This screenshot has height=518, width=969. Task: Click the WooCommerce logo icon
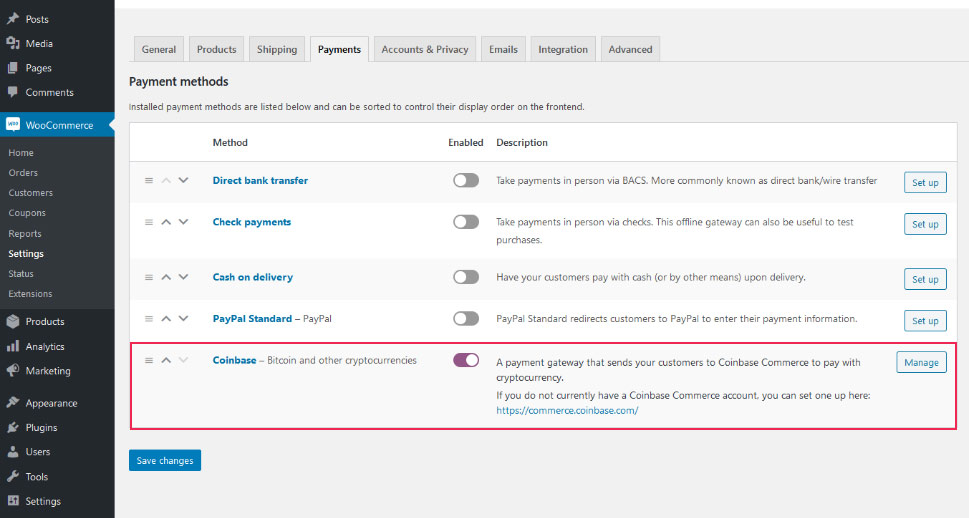pos(13,124)
